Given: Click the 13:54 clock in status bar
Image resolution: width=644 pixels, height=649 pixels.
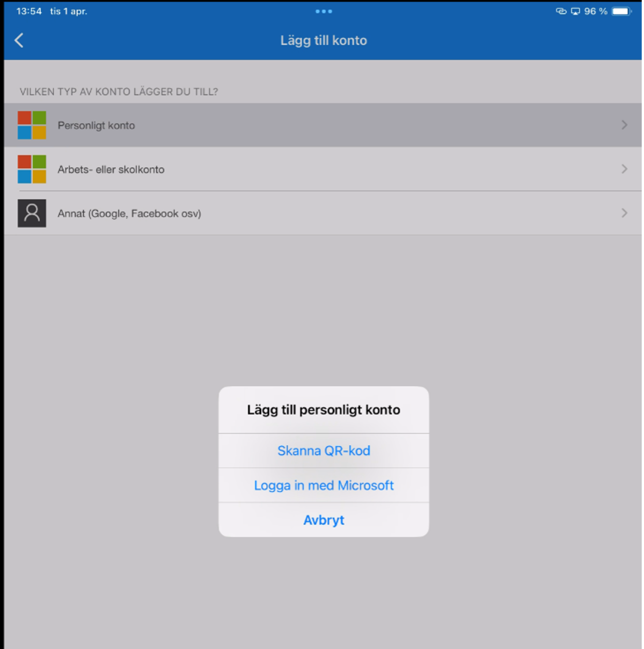Looking at the screenshot, I should point(29,11).
